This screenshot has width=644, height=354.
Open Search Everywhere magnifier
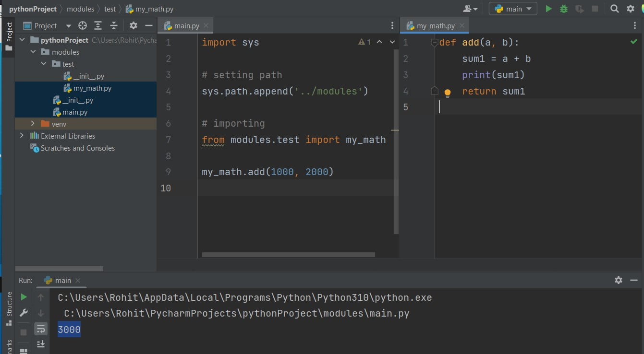[614, 8]
